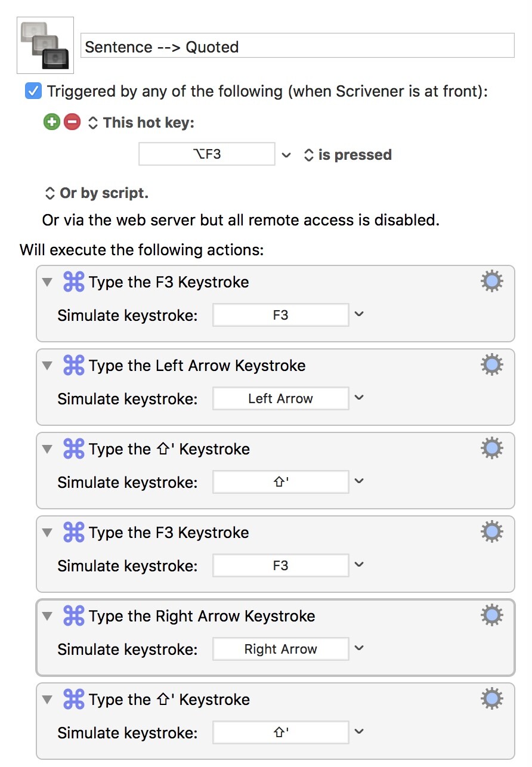Screen dimensions: 532x767
Task: Click the ⌥F3 hot key field
Action: pyautogui.click(x=207, y=154)
